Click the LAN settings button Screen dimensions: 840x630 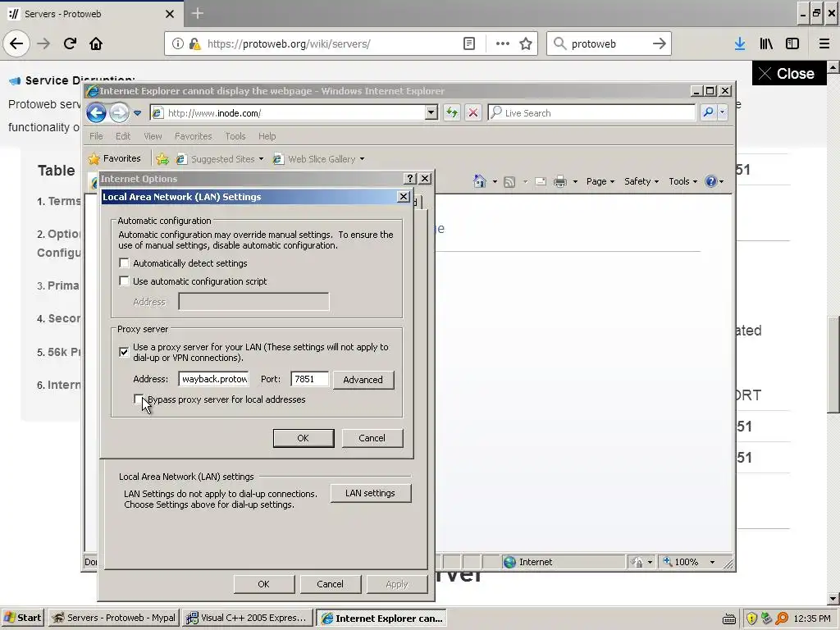371,493
